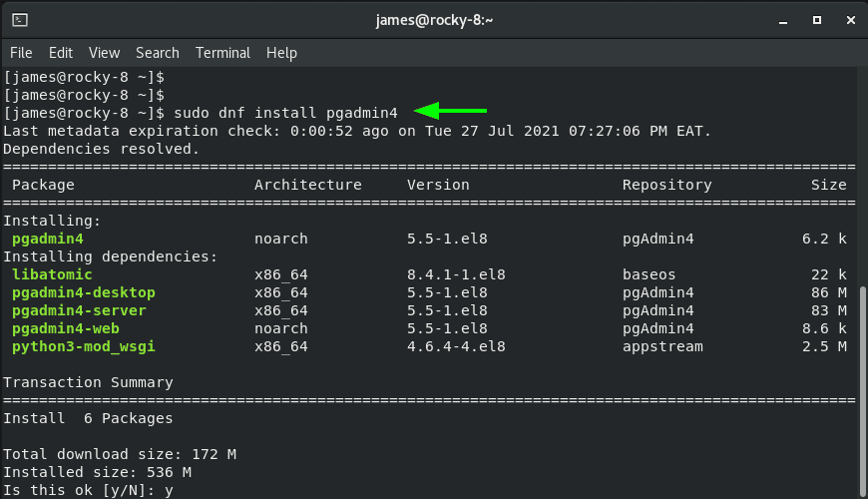Viewport: 868px width, 499px height.
Task: Click 'noarch' architecture of pgadmin4-web row
Action: coord(280,328)
